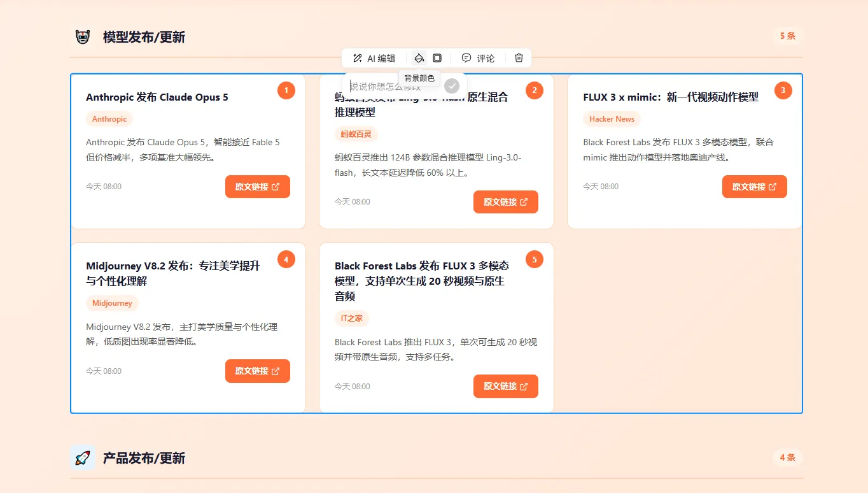The width and height of the screenshot is (868, 493).
Task: Click summary text 智能接近 Fable 5 但价格减半
Action: point(183,150)
